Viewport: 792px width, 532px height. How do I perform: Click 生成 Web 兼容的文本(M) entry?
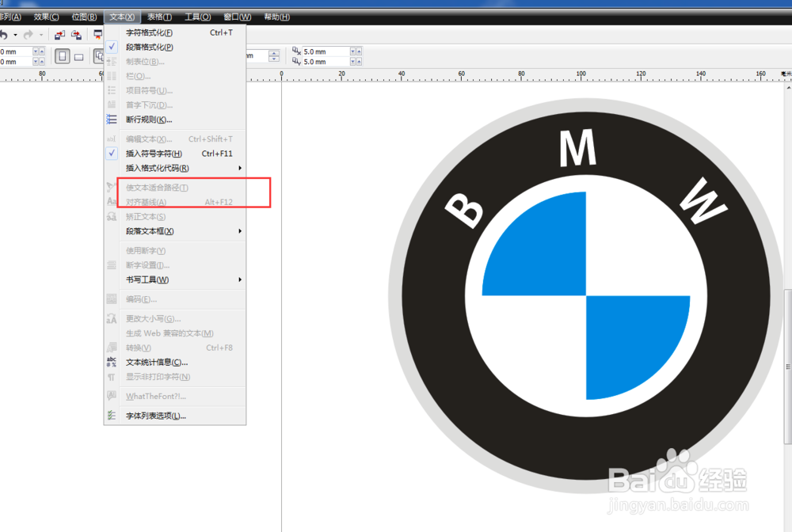(x=175, y=333)
